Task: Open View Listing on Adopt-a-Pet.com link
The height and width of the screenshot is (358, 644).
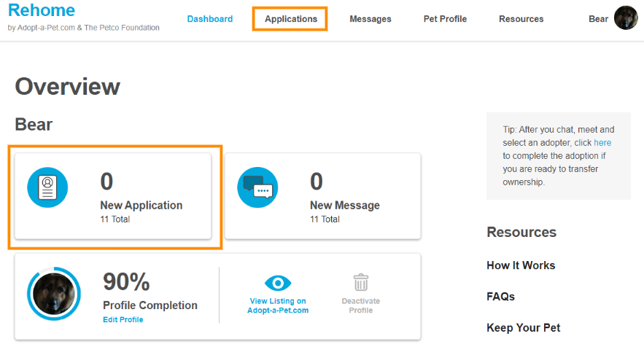Action: [x=278, y=306]
